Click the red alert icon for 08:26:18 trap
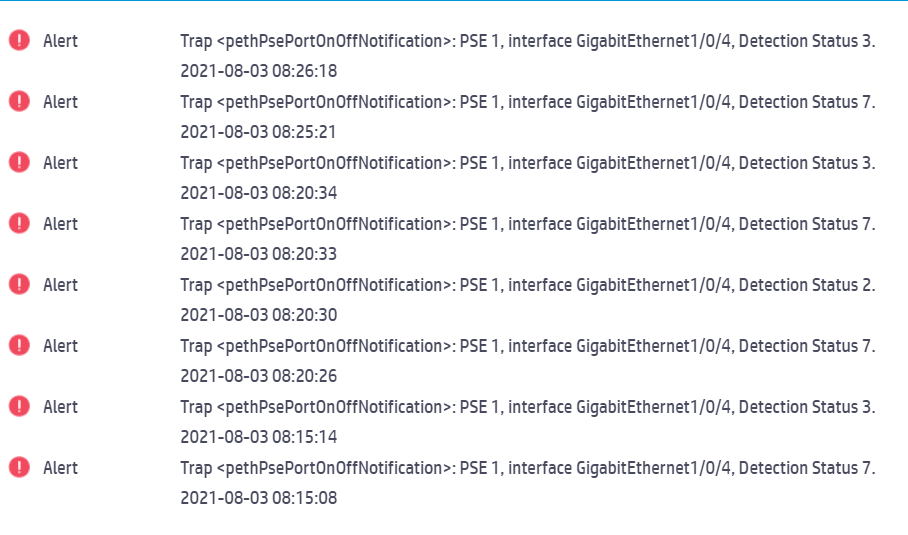The image size is (908, 535). (19, 41)
